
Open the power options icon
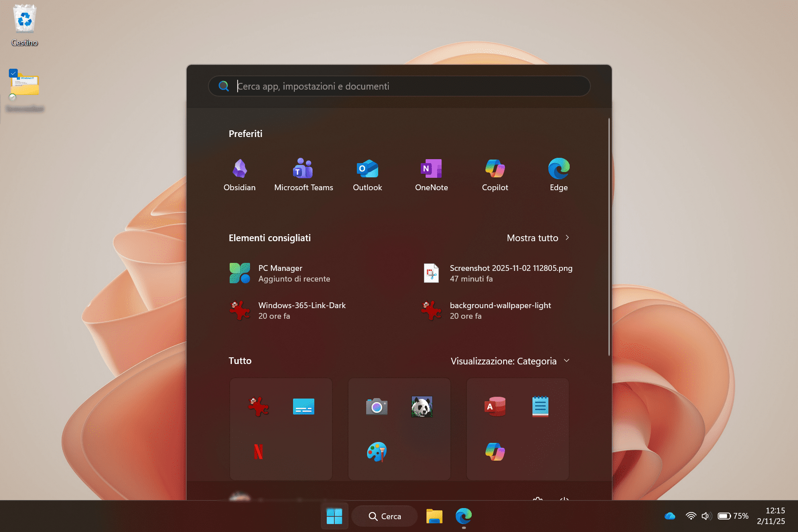(x=565, y=500)
